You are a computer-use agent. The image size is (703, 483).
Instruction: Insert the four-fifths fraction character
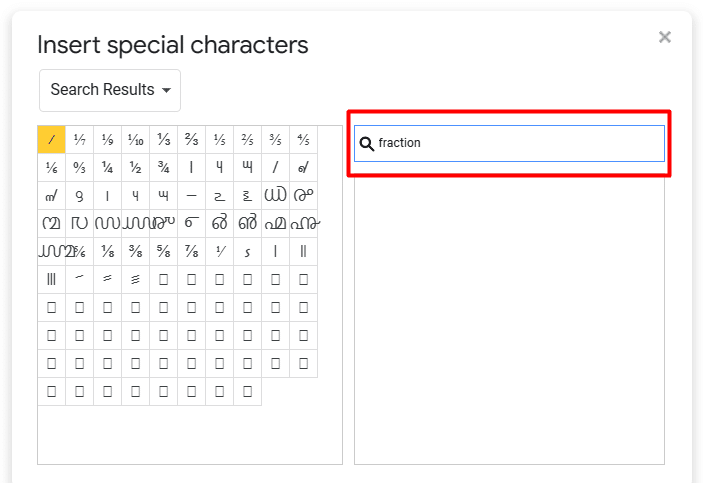[x=303, y=140]
